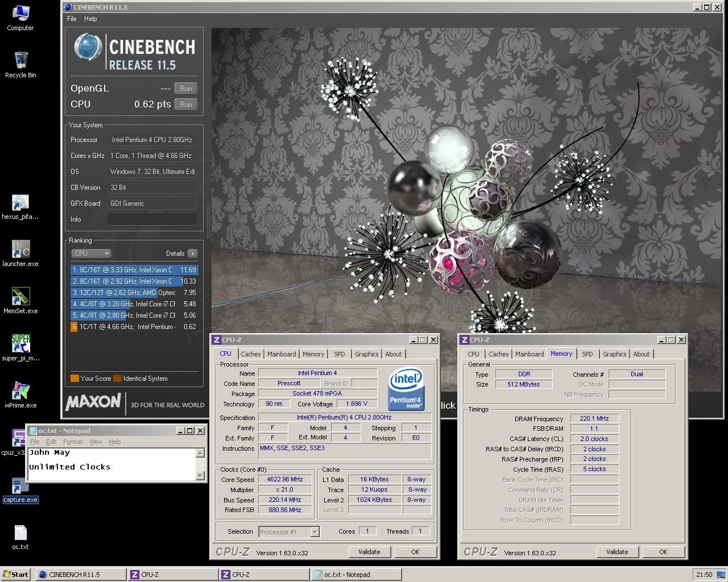Click Notepad scrollbar down arrow
This screenshot has width=728, height=582.
tap(200, 476)
